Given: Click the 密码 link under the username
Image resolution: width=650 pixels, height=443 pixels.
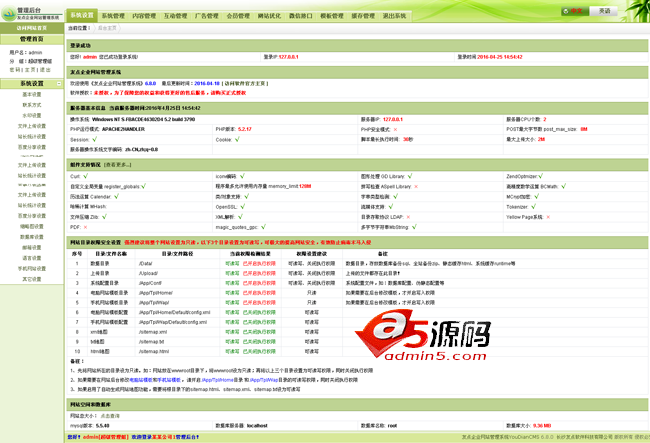Looking at the screenshot, I should [15, 70].
